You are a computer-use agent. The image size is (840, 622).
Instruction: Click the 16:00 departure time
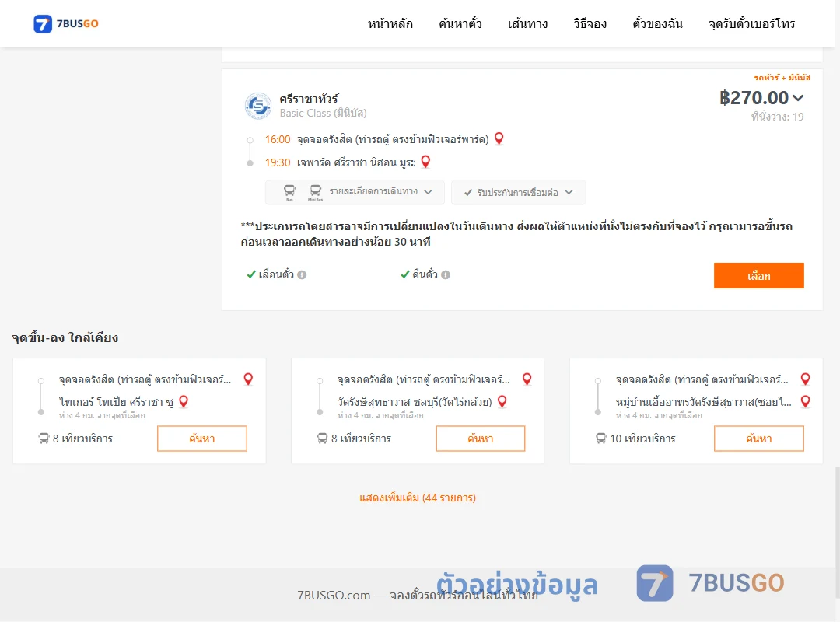click(x=278, y=139)
